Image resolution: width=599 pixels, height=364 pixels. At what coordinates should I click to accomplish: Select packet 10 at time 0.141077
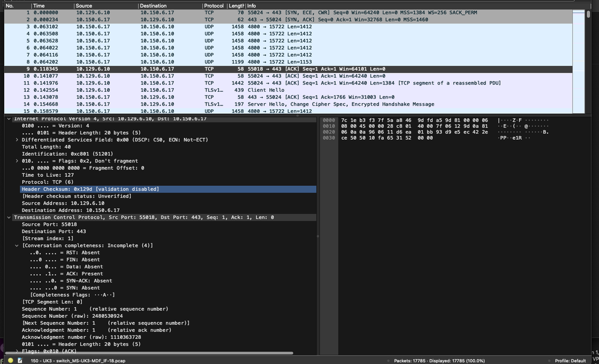pos(288,76)
